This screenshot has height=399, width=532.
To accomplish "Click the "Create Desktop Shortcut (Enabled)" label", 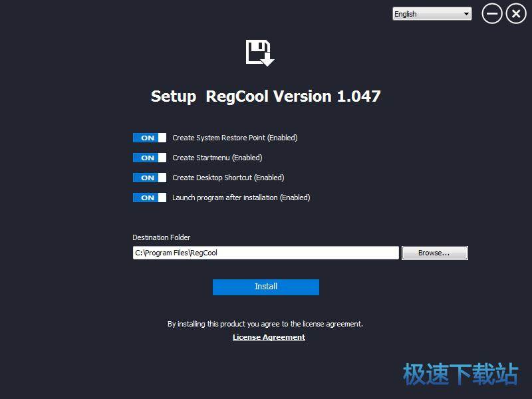I will click(x=228, y=178).
